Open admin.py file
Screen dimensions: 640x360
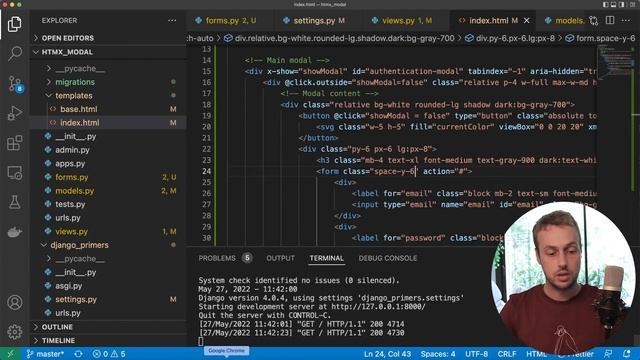click(109, 150)
